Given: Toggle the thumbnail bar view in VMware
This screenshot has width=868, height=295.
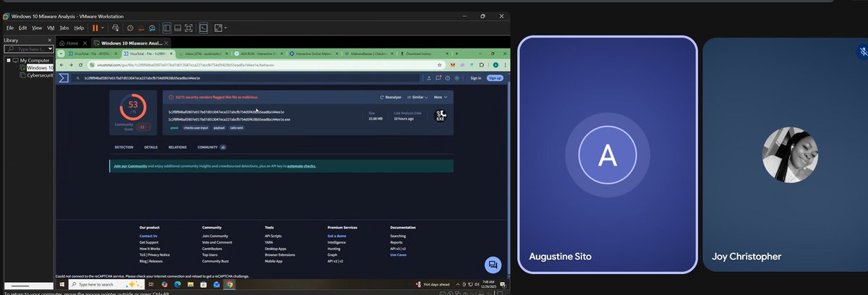Looking at the screenshot, I should pos(177,27).
